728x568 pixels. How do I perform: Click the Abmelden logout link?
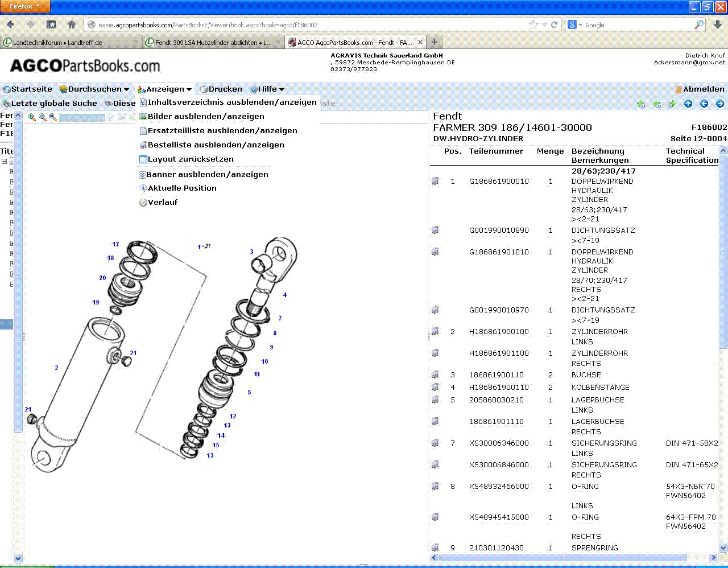pyautogui.click(x=703, y=89)
